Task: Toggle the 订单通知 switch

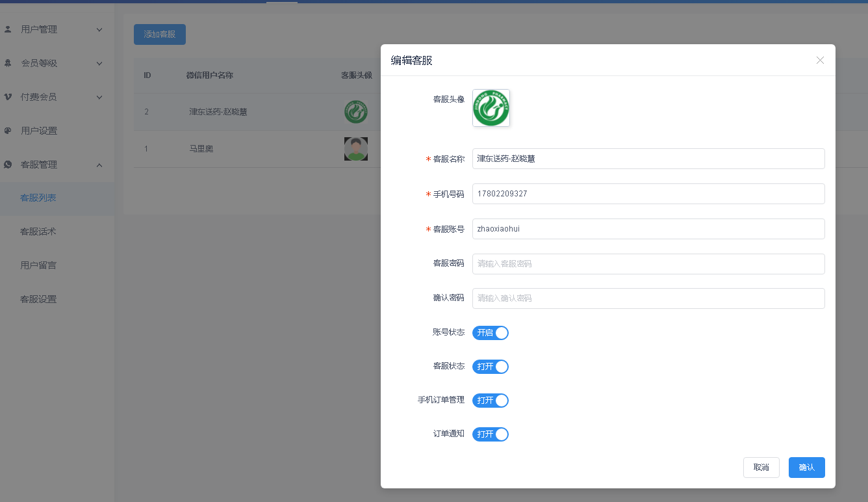Action: click(x=491, y=434)
